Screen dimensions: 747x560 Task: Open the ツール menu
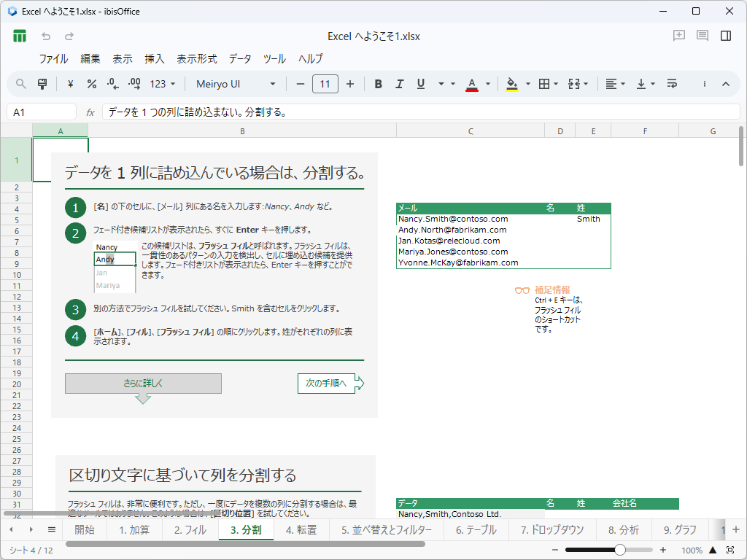click(x=274, y=58)
